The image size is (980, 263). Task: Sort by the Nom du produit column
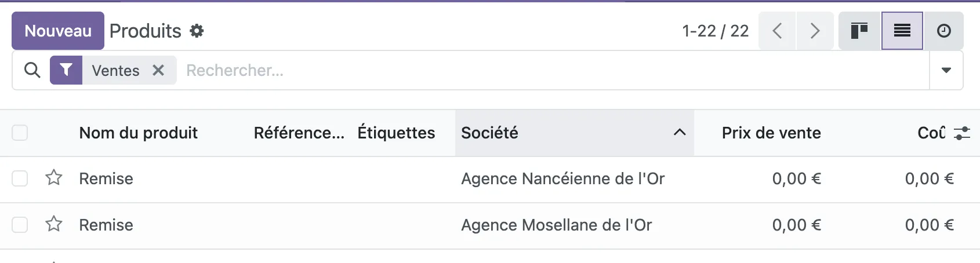pyautogui.click(x=139, y=133)
